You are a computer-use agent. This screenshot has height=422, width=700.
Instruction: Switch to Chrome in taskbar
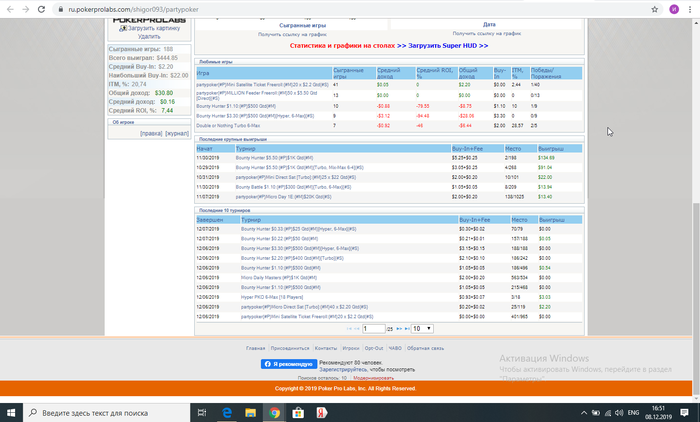click(275, 413)
